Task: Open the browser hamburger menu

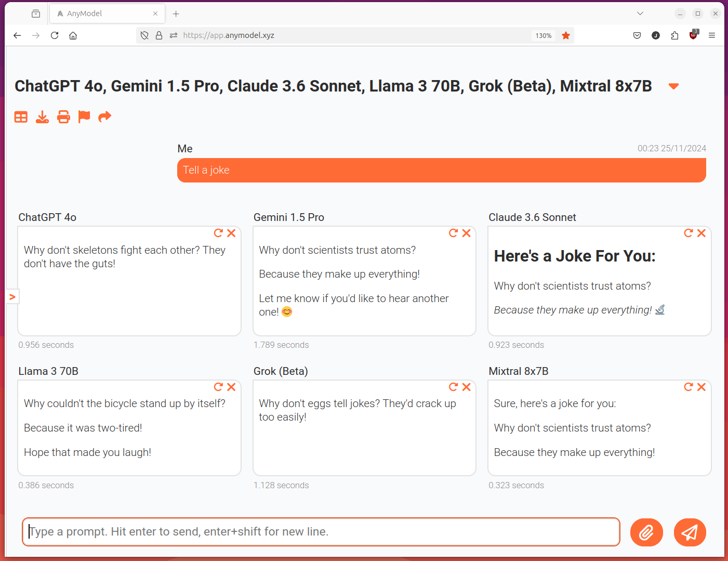Action: pyautogui.click(x=712, y=35)
